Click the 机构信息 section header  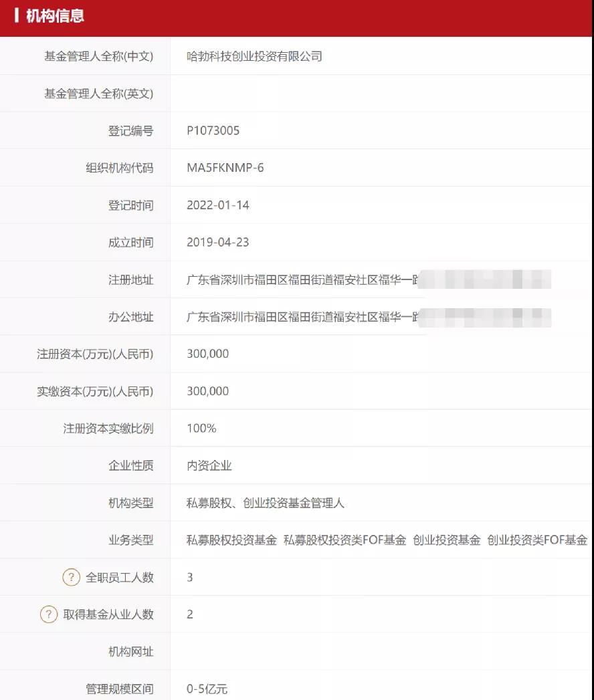pyautogui.click(x=55, y=16)
